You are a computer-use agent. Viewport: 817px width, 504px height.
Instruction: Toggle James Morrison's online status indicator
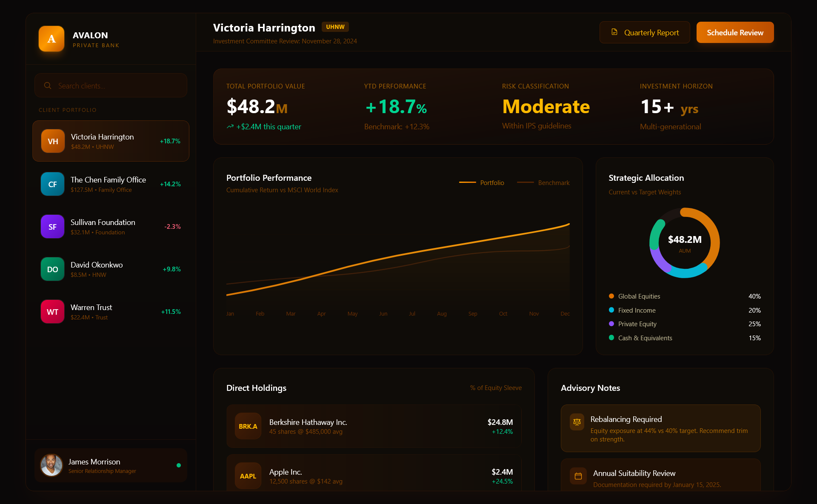click(179, 466)
